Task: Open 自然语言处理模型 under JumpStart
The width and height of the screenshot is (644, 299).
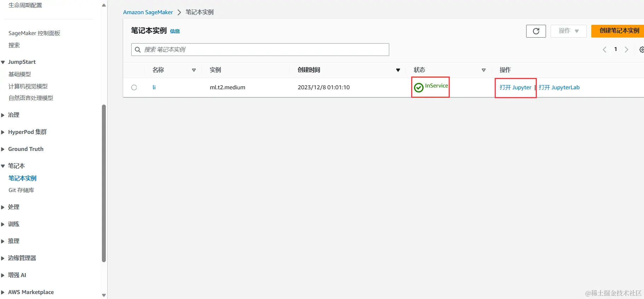Action: [31, 98]
